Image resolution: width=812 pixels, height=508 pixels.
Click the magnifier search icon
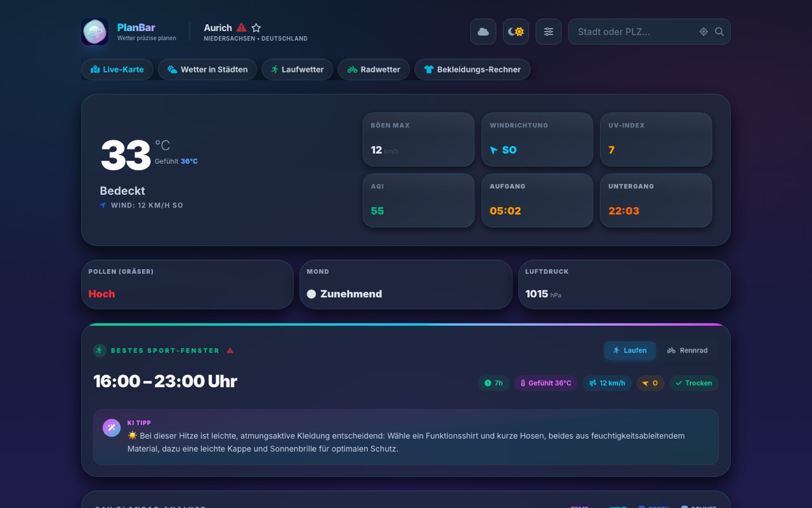pyautogui.click(x=719, y=32)
